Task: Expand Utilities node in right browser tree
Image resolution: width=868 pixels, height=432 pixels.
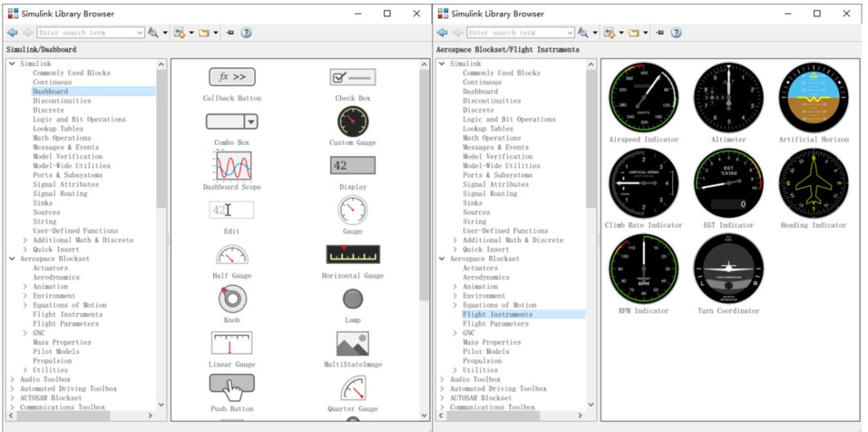Action: click(x=455, y=370)
